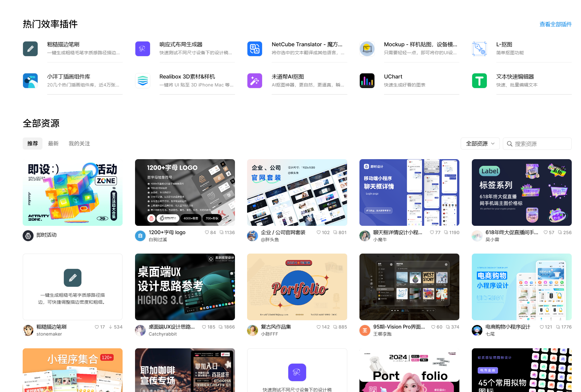The height and width of the screenshot is (392, 581).
Task: Open the 2024 Portfolio thumbnail
Action: [x=409, y=370]
